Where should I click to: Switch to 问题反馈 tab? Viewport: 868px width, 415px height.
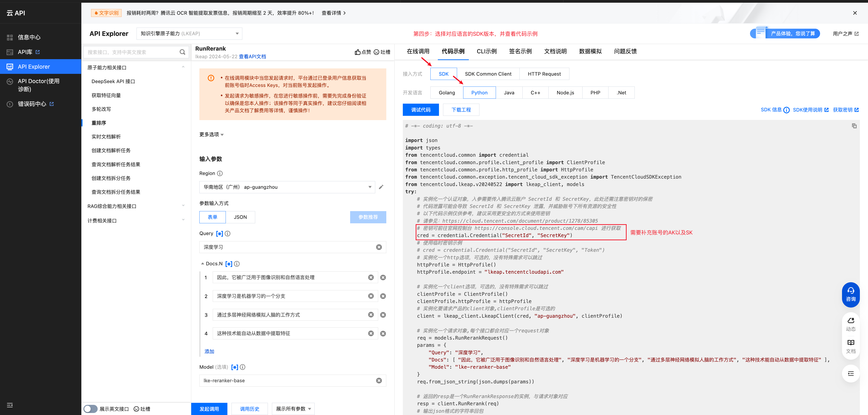click(x=625, y=51)
